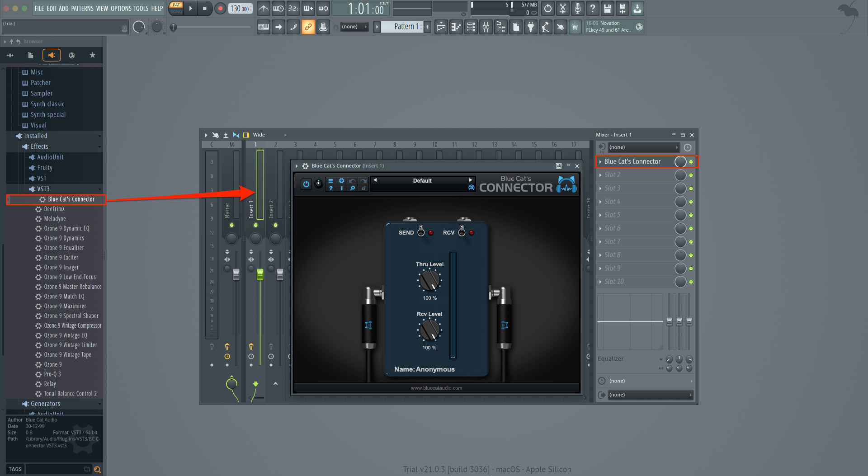Viewport: 868px width, 476px height.
Task: Click the metronome icon in top toolbar
Action: (264, 9)
